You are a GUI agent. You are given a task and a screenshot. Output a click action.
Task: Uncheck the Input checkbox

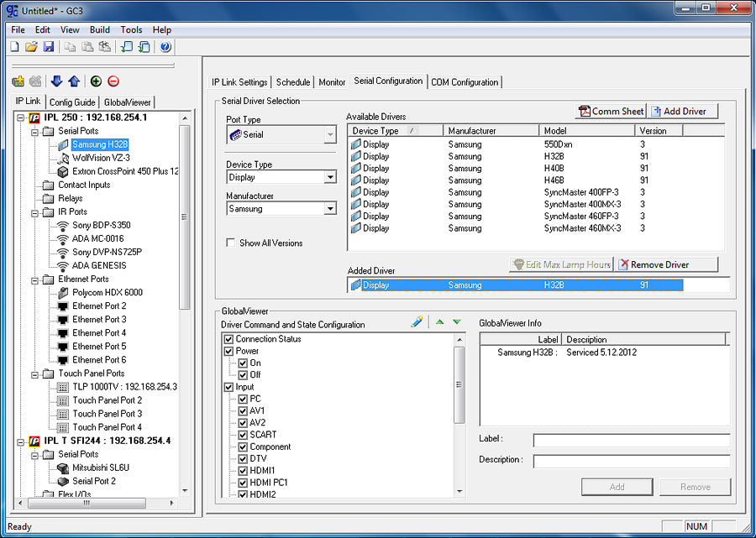pos(229,387)
